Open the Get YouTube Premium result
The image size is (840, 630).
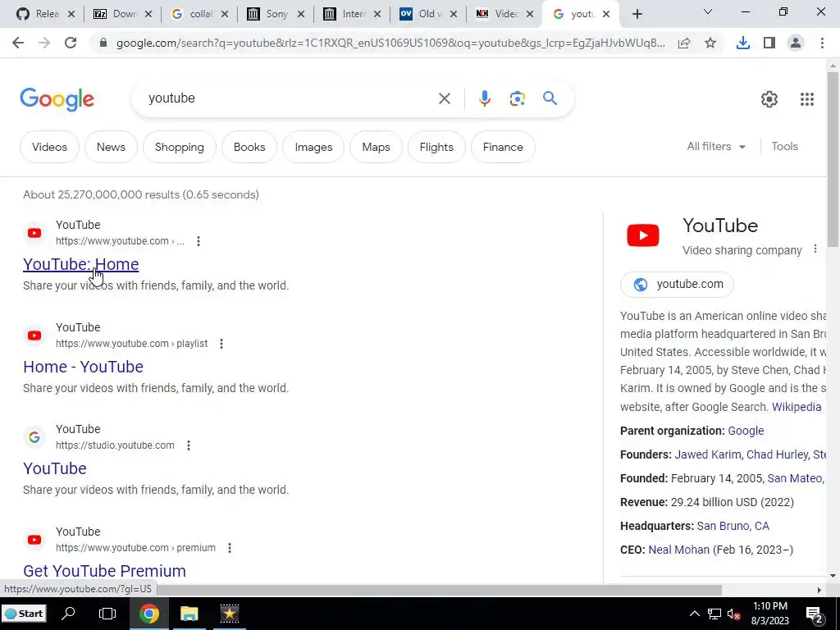point(104,571)
